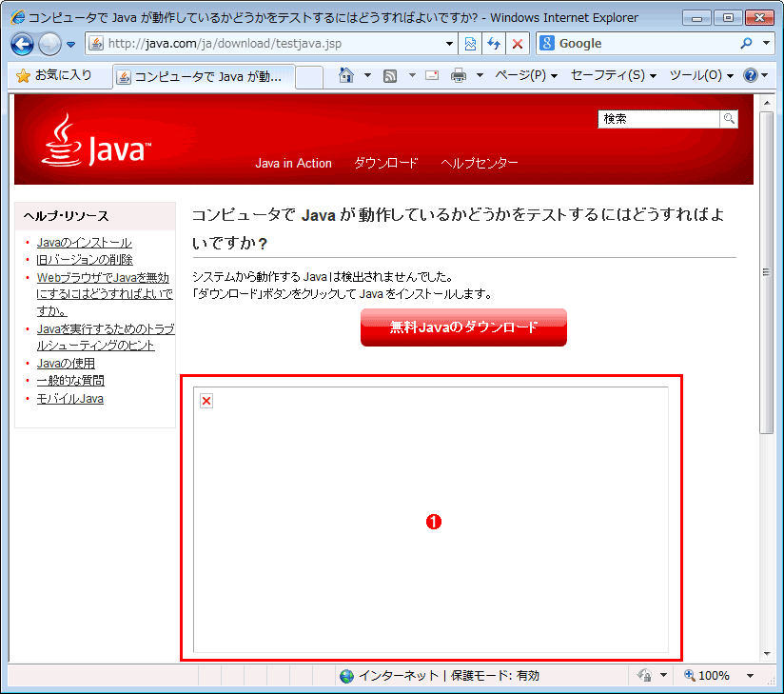Open the ヘルプセンター navigation link
The height and width of the screenshot is (694, 784).
coord(479,163)
